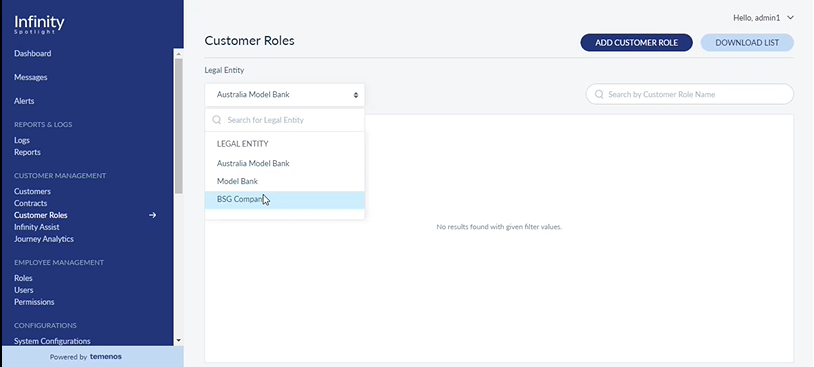Select BSG Company from Legal Entity list
The height and width of the screenshot is (367, 814).
[284, 200]
